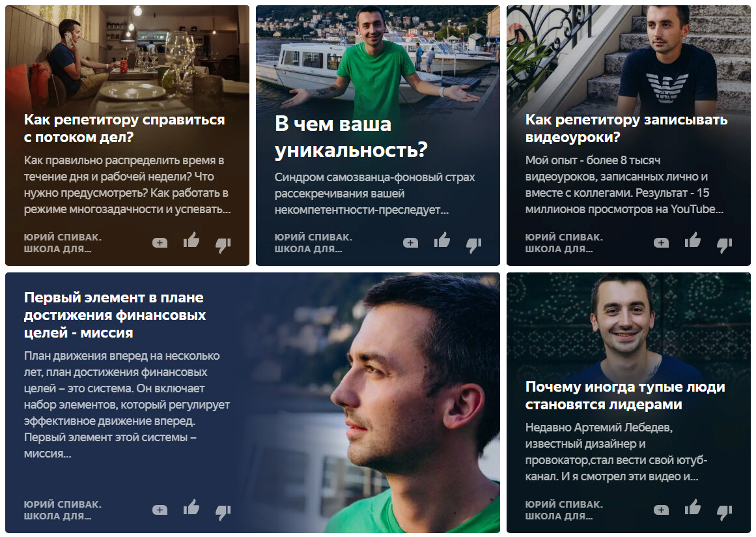Dislike the "Первый элемент в плане" article
The height and width of the screenshot is (537, 756).
point(223,512)
